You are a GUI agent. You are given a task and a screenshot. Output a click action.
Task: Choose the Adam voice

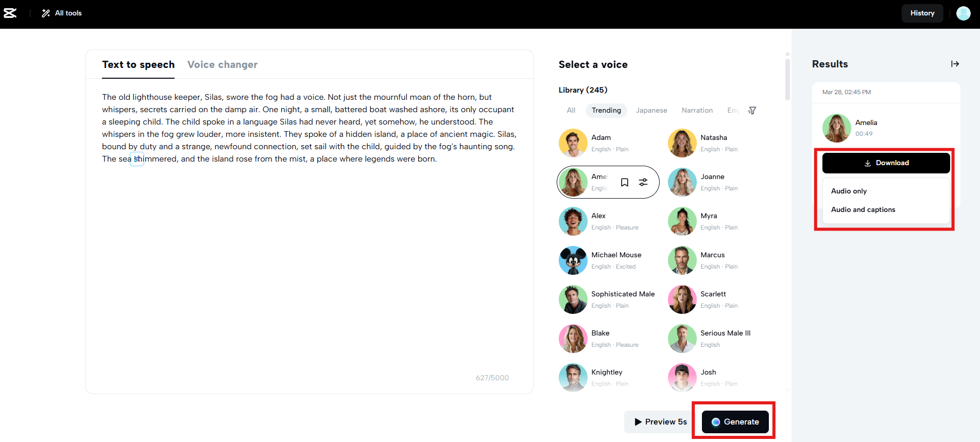click(x=608, y=143)
